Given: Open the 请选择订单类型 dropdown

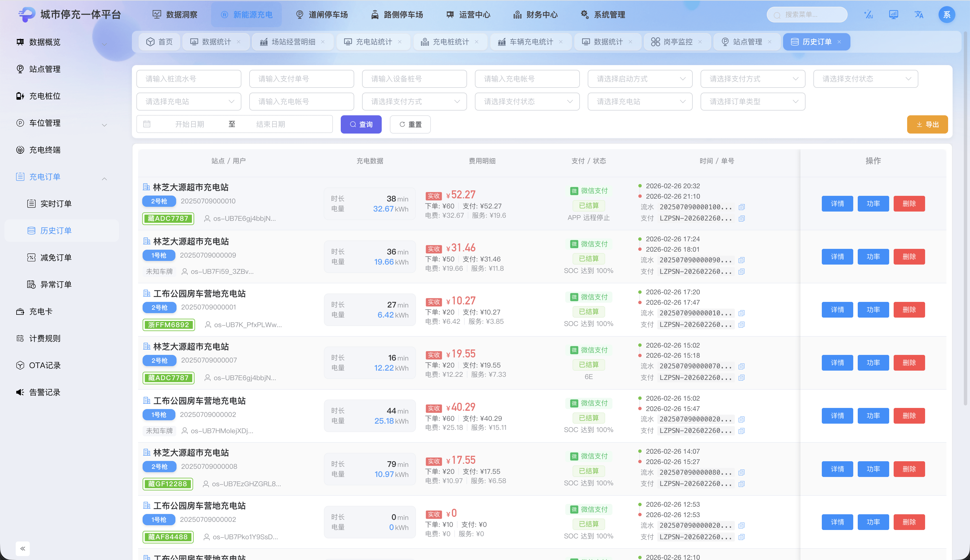Looking at the screenshot, I should (x=752, y=102).
